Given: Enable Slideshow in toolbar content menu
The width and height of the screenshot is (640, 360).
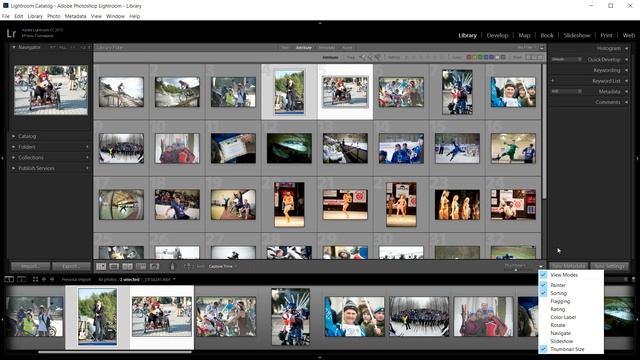Looking at the screenshot, I should tap(562, 341).
